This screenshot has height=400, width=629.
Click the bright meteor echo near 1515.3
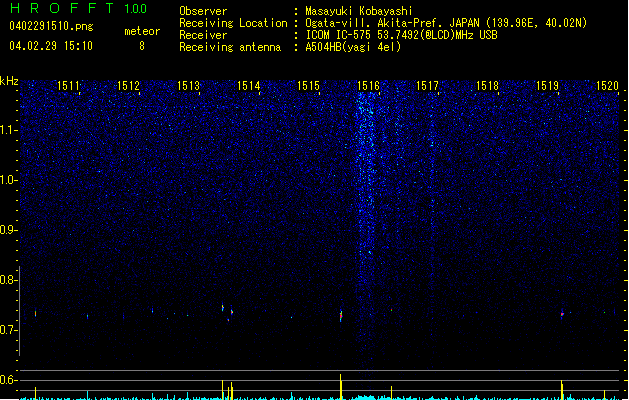(x=341, y=315)
